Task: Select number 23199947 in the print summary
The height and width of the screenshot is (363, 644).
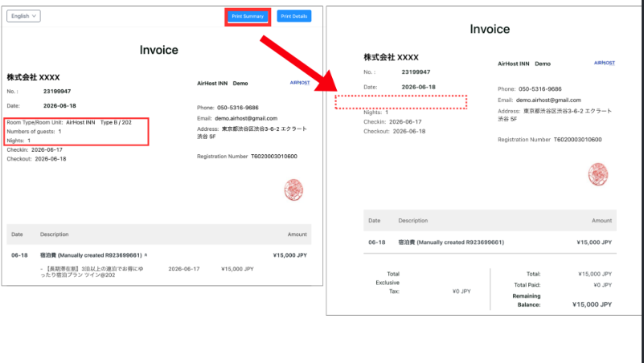Action: point(416,72)
